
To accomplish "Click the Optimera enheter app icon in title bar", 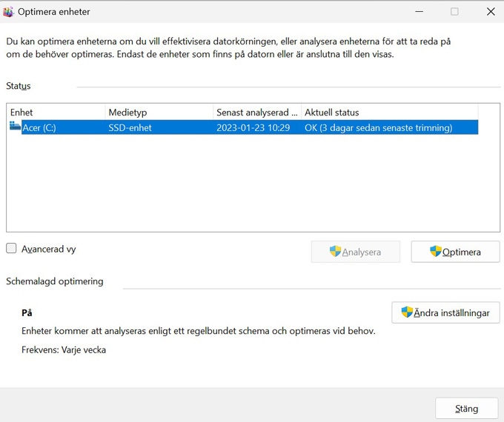I will click(8, 12).
